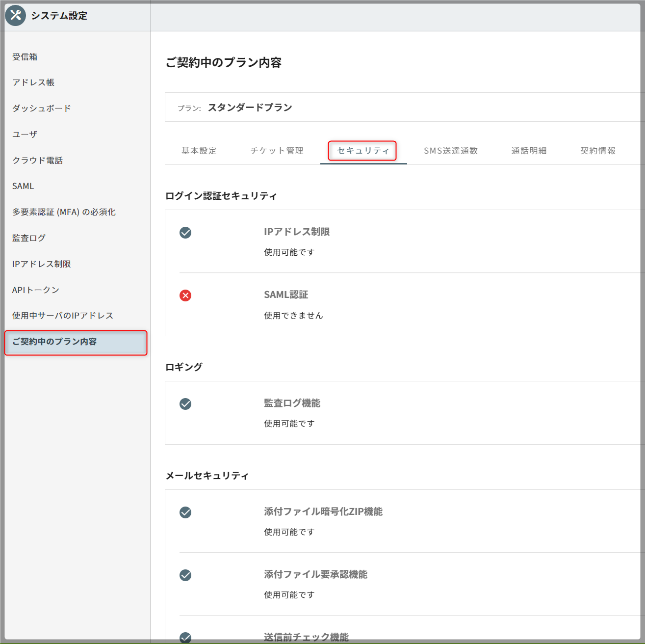645x644 pixels.
Task: Click the checkmark icon for 監査ログ機能
Action: [x=185, y=404]
